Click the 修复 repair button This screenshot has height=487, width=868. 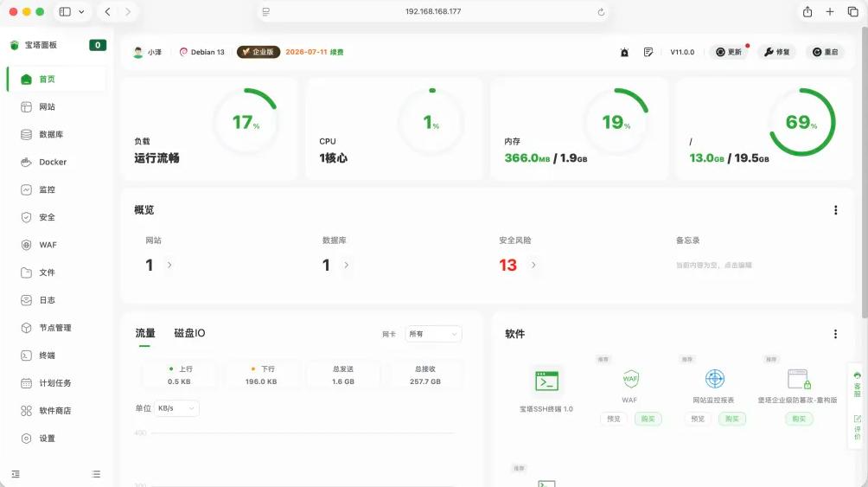coord(776,52)
